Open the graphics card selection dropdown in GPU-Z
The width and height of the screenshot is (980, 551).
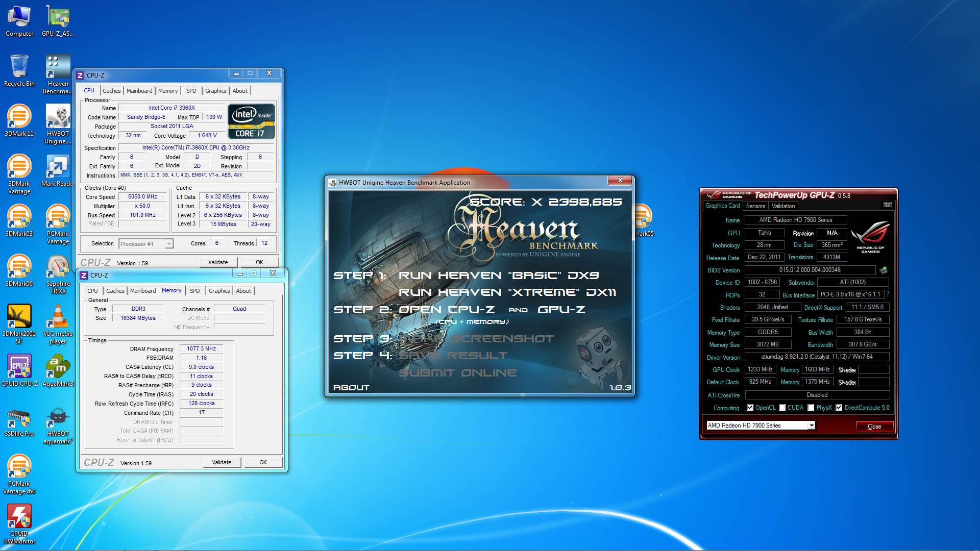761,425
